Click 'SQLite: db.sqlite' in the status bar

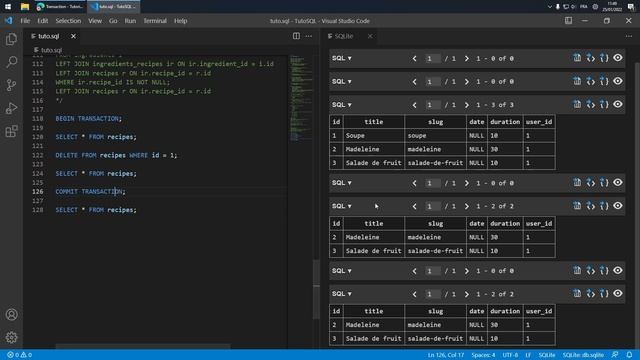[x=583, y=355]
